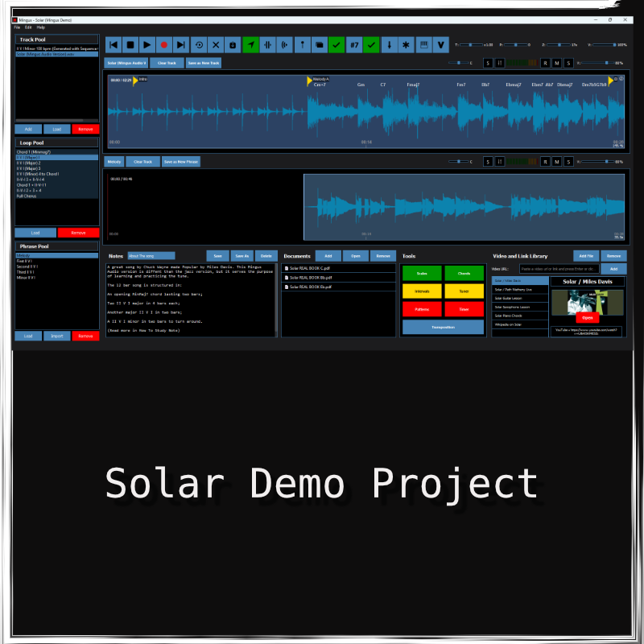The width and height of the screenshot is (644, 644).
Task: Open the Melody phrase selector
Action: point(114,161)
